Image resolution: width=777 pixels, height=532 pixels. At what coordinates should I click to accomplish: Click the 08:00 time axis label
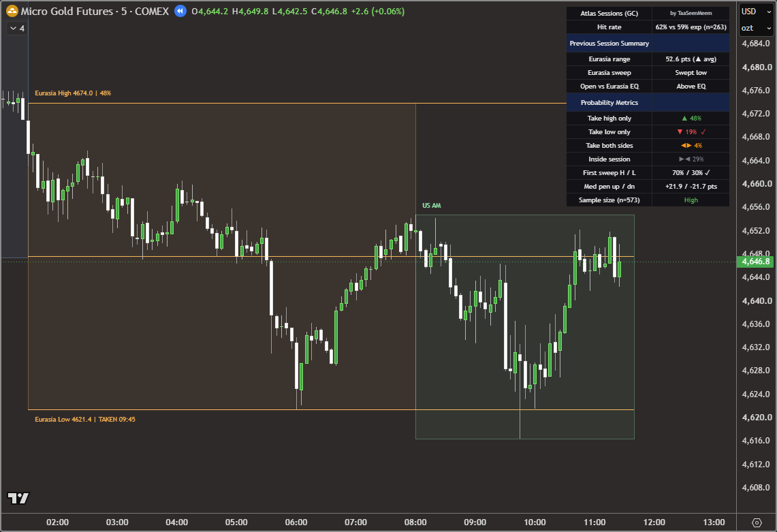(415, 522)
